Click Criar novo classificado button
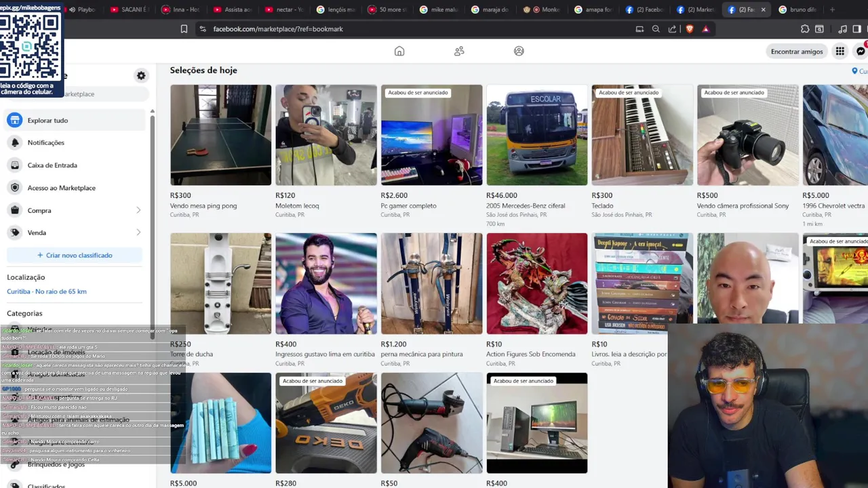Viewport: 868px width, 488px height. pos(75,256)
